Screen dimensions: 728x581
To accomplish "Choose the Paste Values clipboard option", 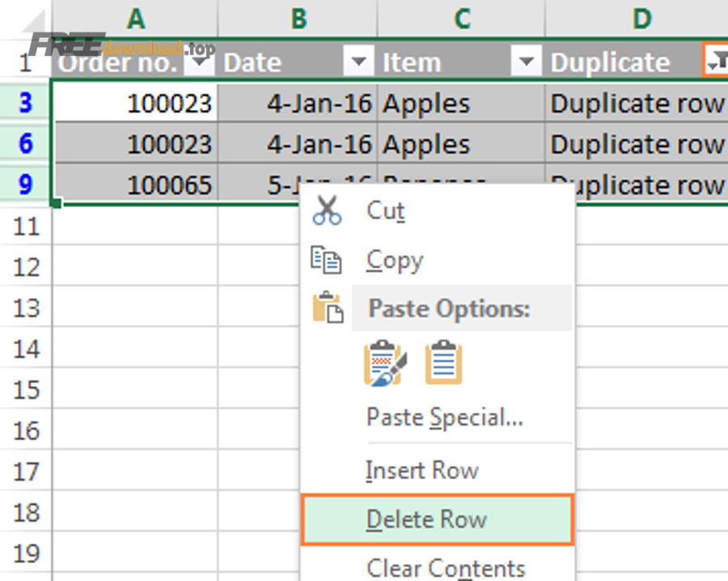I will 443,363.
